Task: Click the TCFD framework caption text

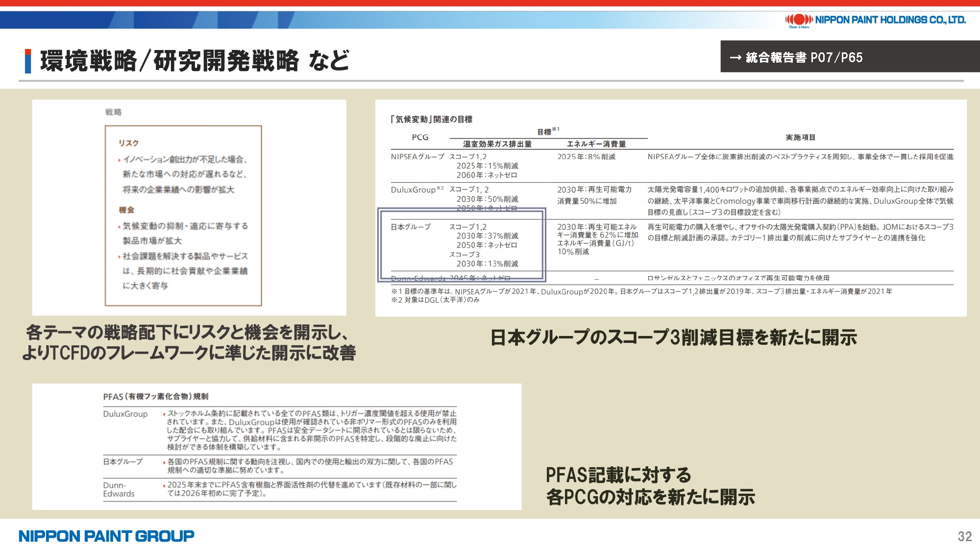Action: coord(189,342)
